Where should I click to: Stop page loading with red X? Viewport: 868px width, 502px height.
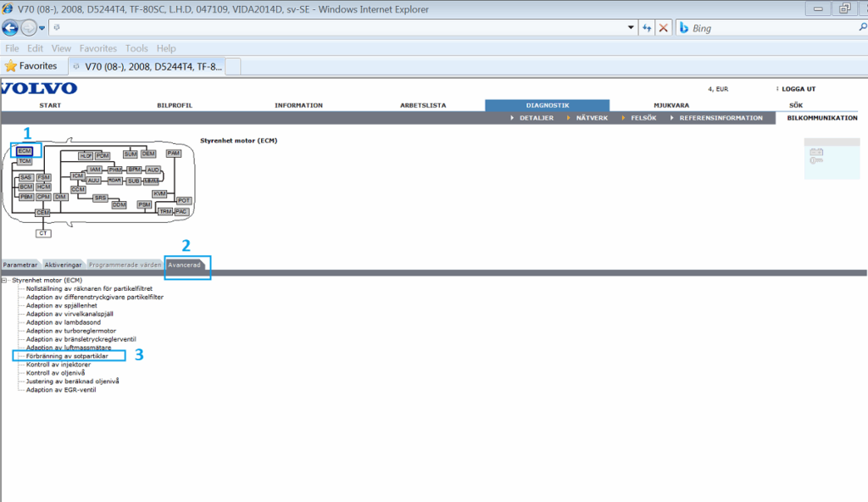click(663, 28)
